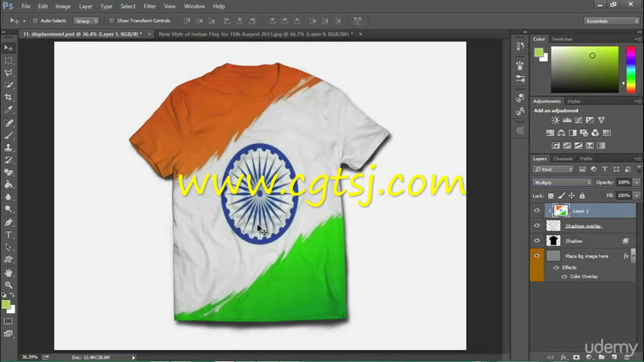Hide the Shadow layer
644x362 pixels.
[x=537, y=241]
